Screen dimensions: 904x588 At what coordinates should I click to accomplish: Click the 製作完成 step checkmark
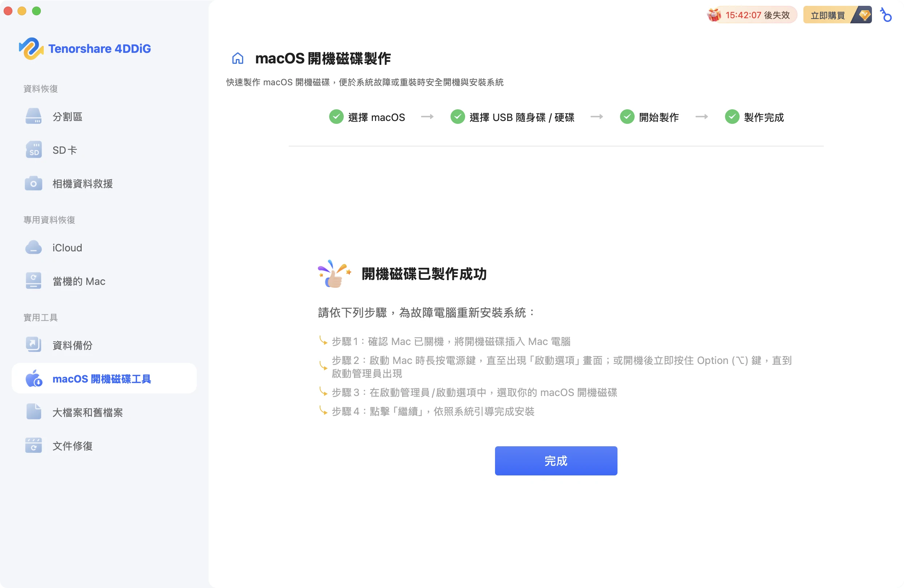[732, 117]
